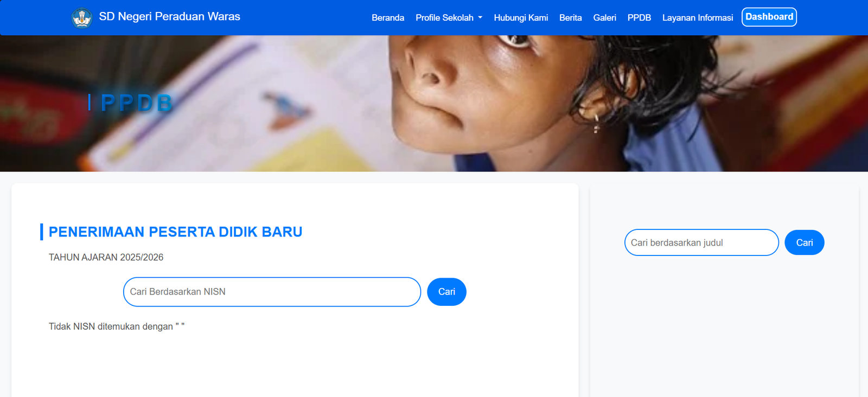Expand the Profile Sekolah dropdown
The width and height of the screenshot is (868, 397).
[449, 18]
